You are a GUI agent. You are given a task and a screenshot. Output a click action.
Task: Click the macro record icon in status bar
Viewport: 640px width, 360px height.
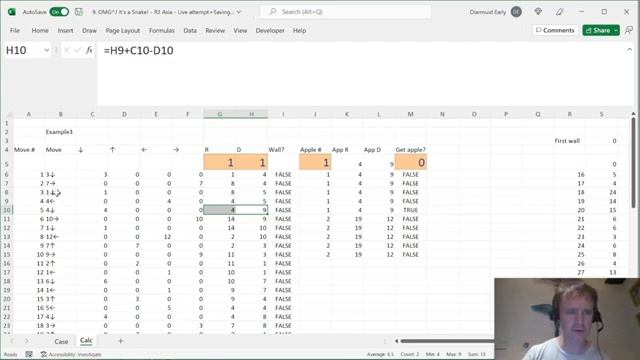coord(29,354)
